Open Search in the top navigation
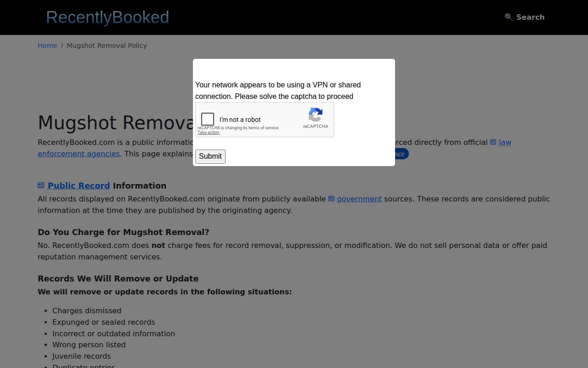Image resolution: width=588 pixels, height=368 pixels. [x=524, y=17]
